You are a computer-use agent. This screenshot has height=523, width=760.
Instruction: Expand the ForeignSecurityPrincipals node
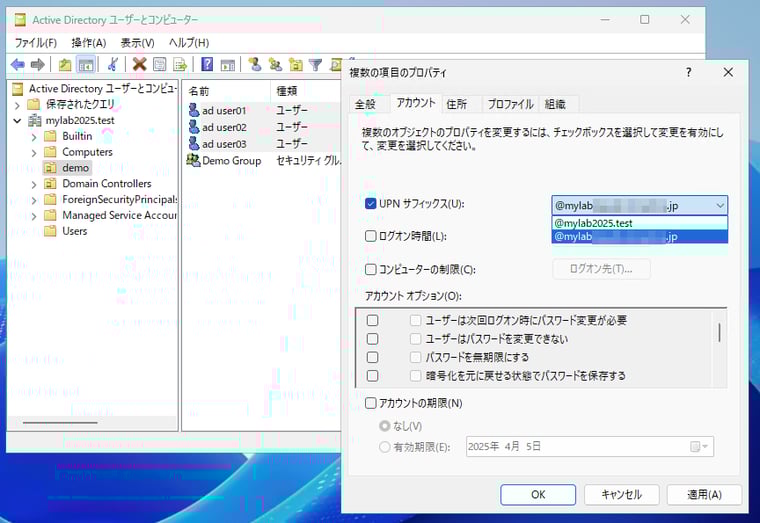(x=33, y=201)
